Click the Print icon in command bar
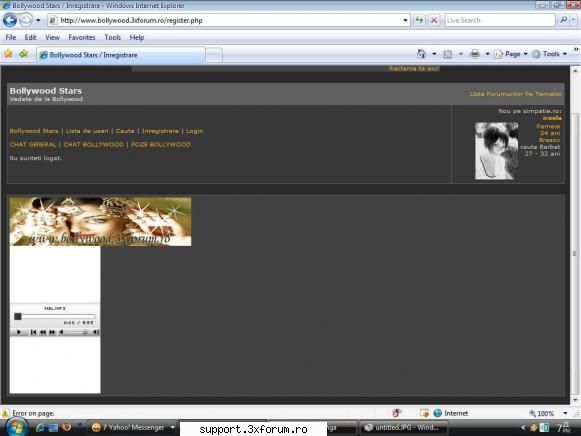The width and height of the screenshot is (581, 436). click(475, 54)
